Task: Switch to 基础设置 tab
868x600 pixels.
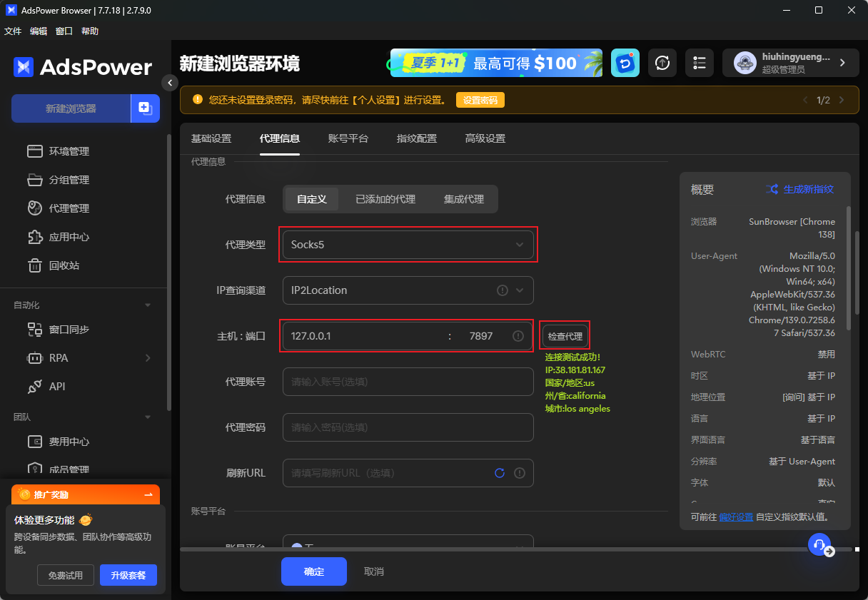Action: pos(211,138)
